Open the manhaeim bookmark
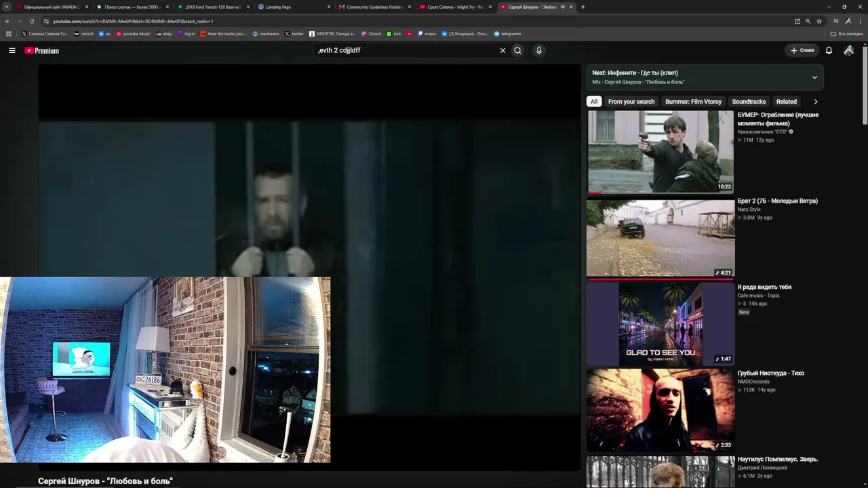The height and width of the screenshot is (488, 868). coord(265,34)
